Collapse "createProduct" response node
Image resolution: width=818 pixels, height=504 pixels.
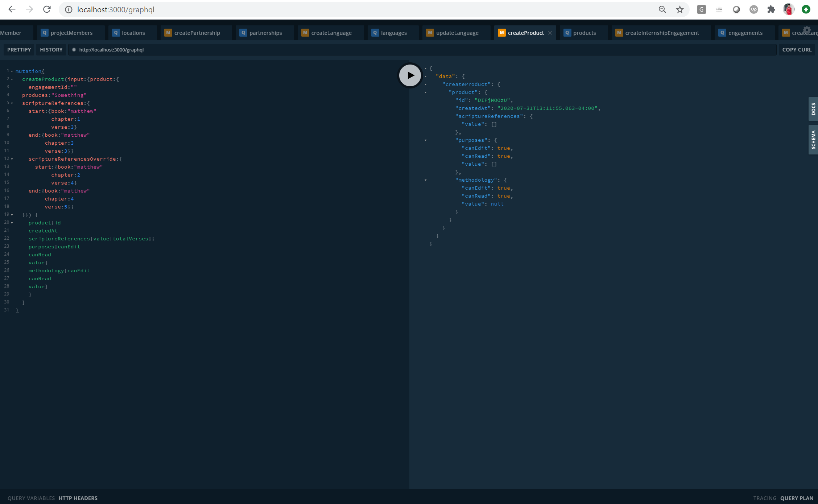pos(426,84)
